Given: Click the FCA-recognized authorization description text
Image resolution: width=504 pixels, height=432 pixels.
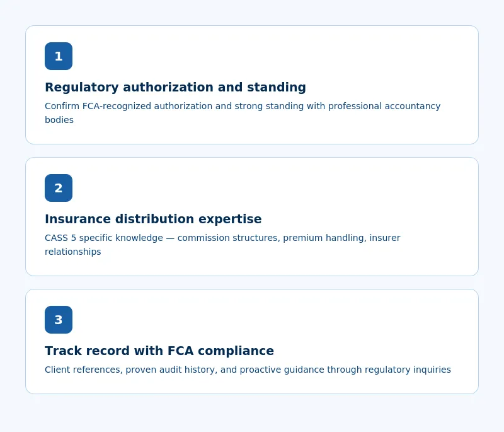Looking at the screenshot, I should 243,113.
